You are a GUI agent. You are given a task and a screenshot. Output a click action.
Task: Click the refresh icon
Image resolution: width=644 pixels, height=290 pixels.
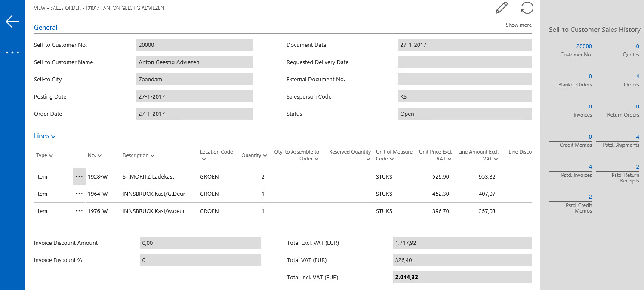[x=527, y=8]
